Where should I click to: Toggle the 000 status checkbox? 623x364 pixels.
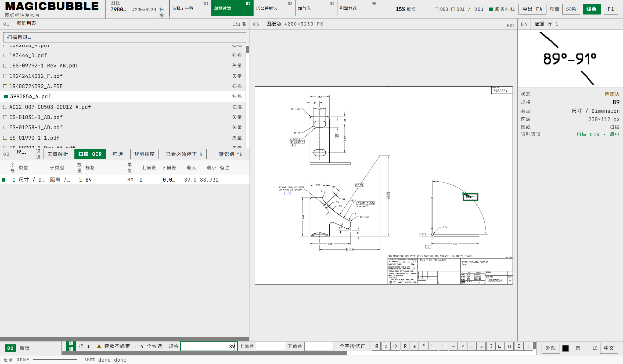click(x=437, y=9)
